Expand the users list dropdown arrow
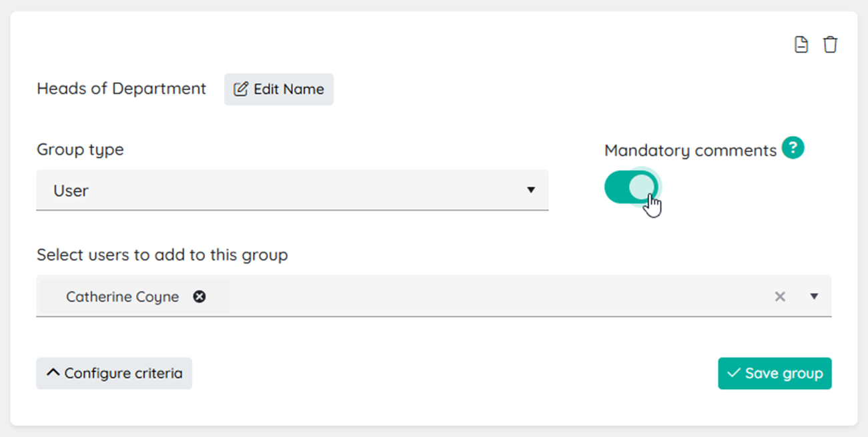Image resolution: width=868 pixels, height=437 pixels. [x=814, y=296]
